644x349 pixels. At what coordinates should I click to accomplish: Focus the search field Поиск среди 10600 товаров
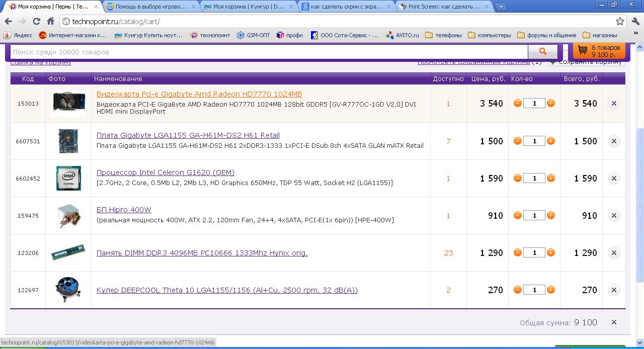[x=269, y=52]
